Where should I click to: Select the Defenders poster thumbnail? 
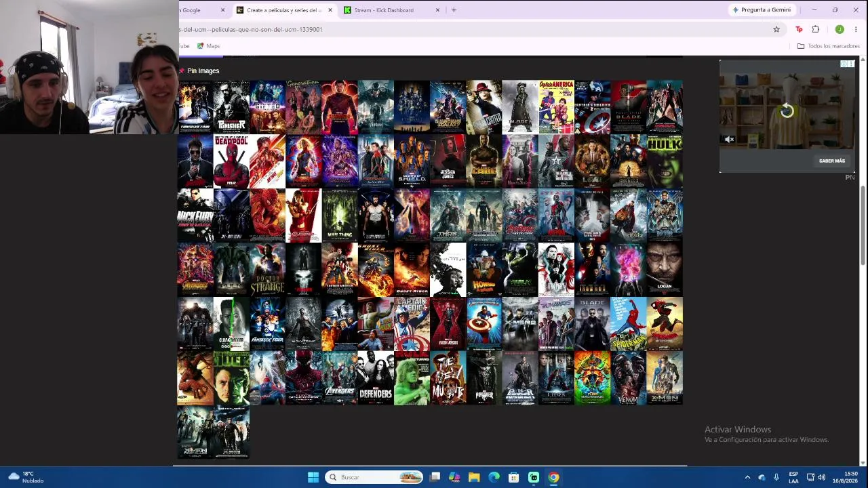[x=376, y=378]
